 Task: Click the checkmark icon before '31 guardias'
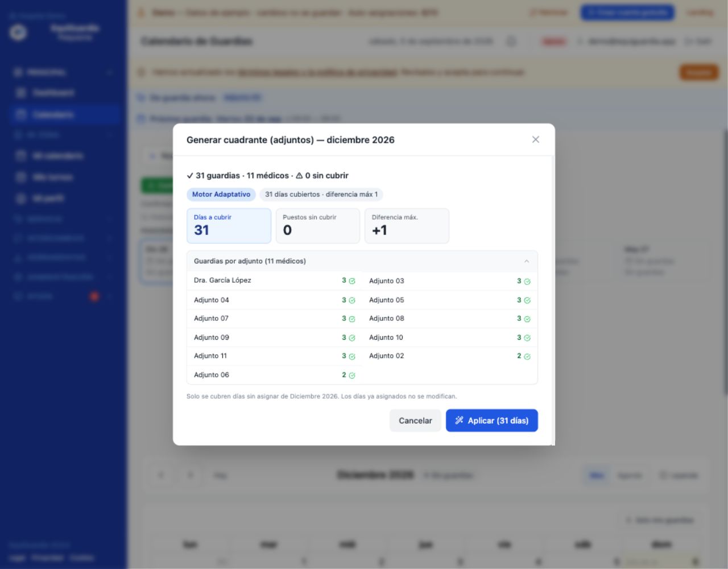[190, 176]
